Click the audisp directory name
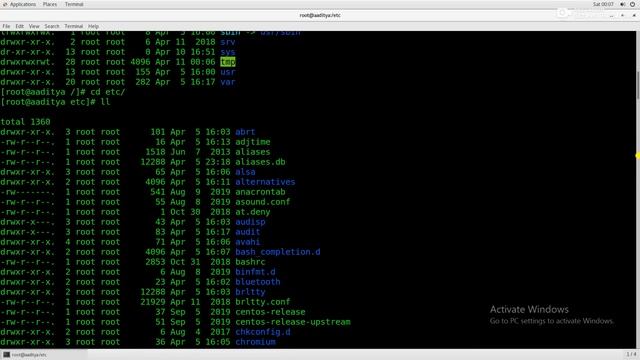The image size is (640, 360). (x=250, y=222)
